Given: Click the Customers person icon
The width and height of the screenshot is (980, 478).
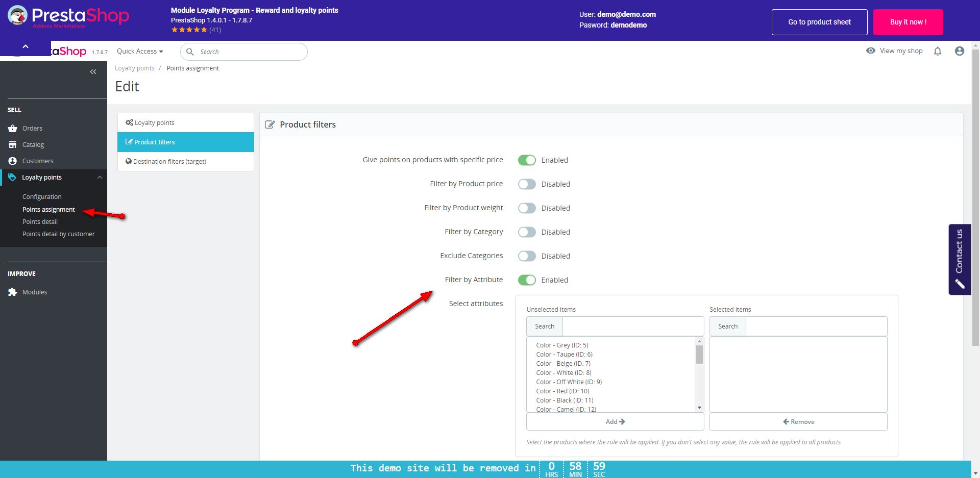Looking at the screenshot, I should point(13,161).
